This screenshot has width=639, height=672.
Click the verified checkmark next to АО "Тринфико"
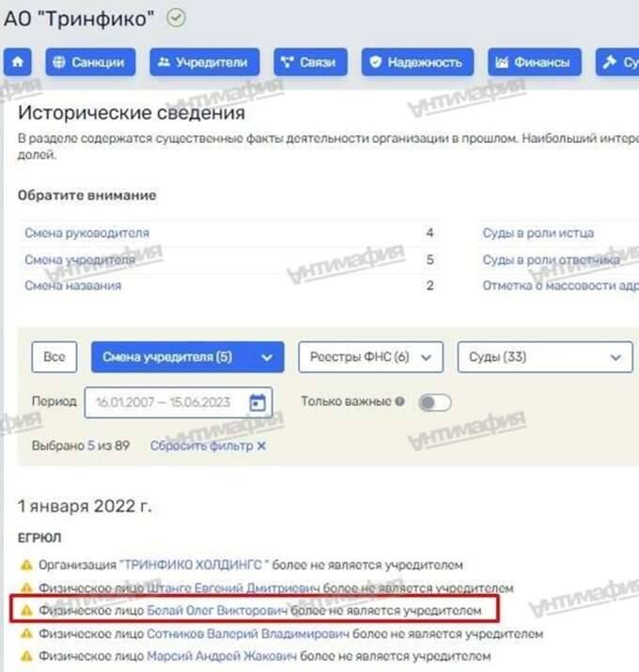click(176, 19)
